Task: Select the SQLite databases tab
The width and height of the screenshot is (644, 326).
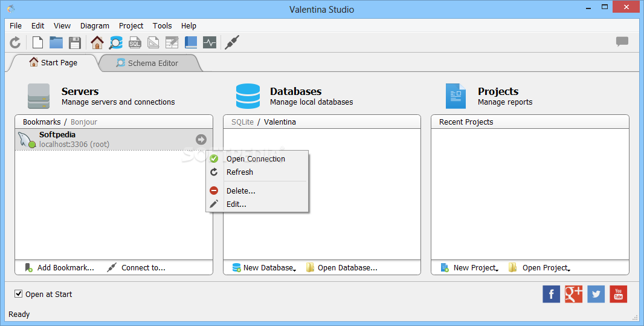Action: (x=242, y=122)
